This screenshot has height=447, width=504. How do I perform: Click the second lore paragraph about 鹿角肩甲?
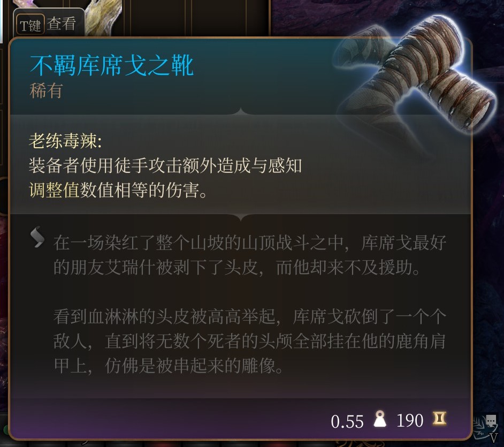coord(249,341)
